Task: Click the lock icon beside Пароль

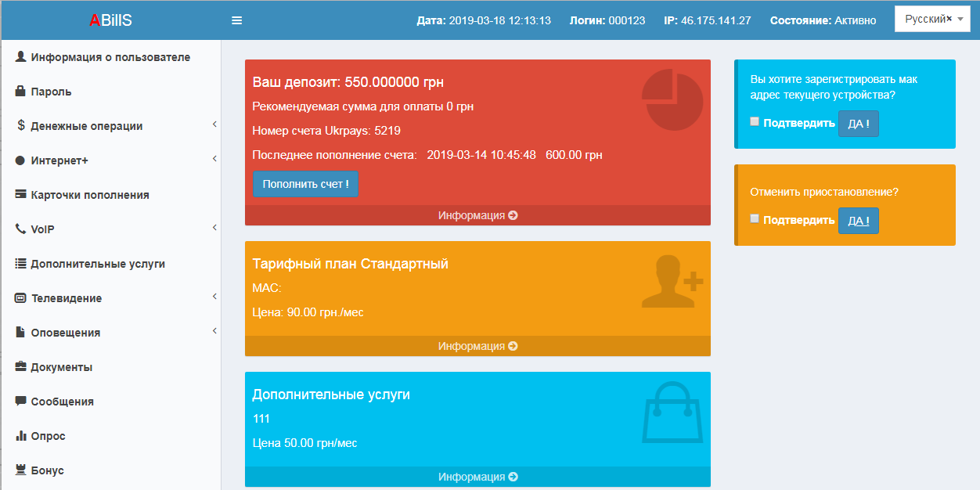Action: click(21, 92)
